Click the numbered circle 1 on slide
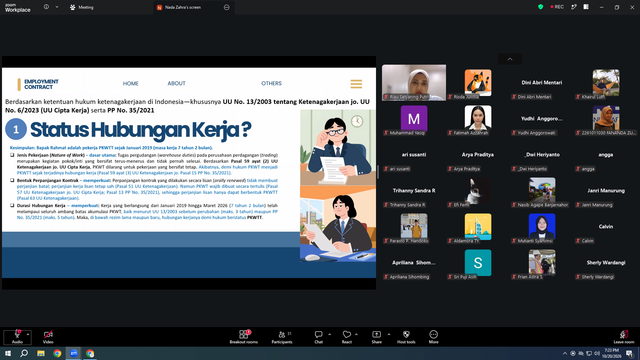Image resolution: width=640 pixels, height=360 pixels. coord(16,129)
